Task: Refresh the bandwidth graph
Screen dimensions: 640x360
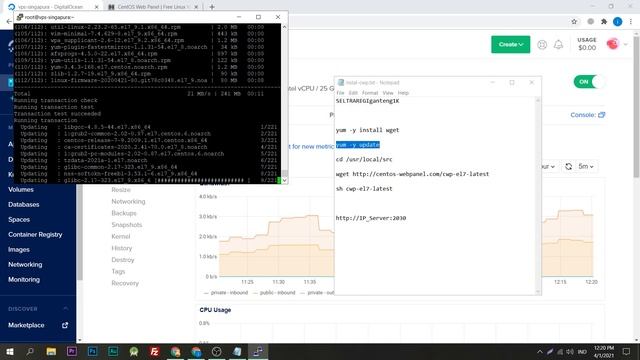Action: pos(569,167)
